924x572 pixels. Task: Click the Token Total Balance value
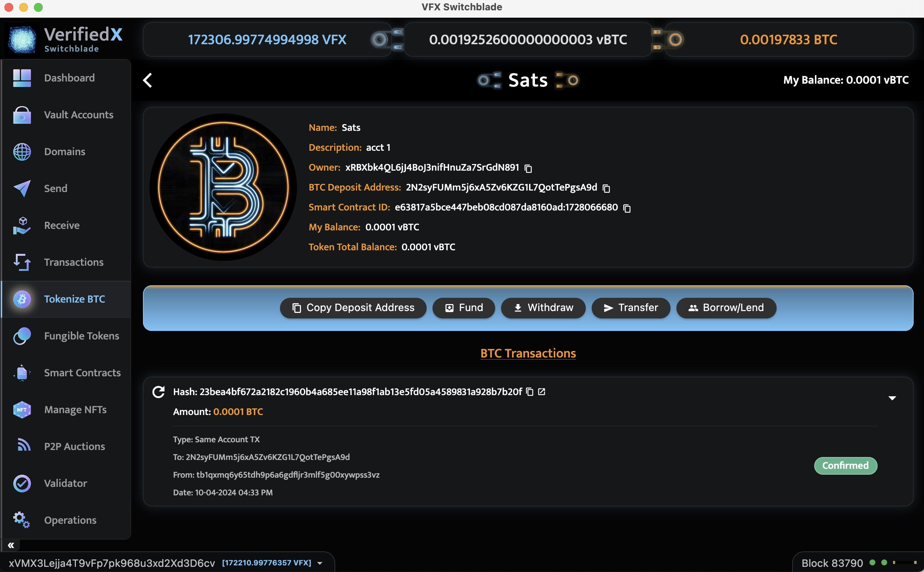pyautogui.click(x=428, y=247)
